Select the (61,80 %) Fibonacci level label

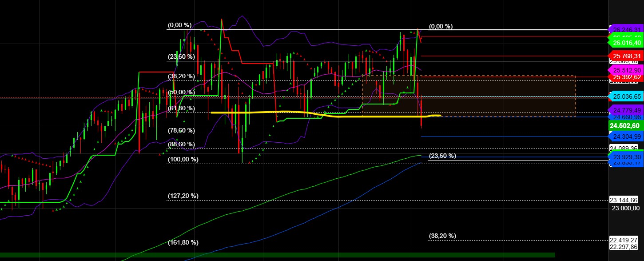(x=180, y=108)
